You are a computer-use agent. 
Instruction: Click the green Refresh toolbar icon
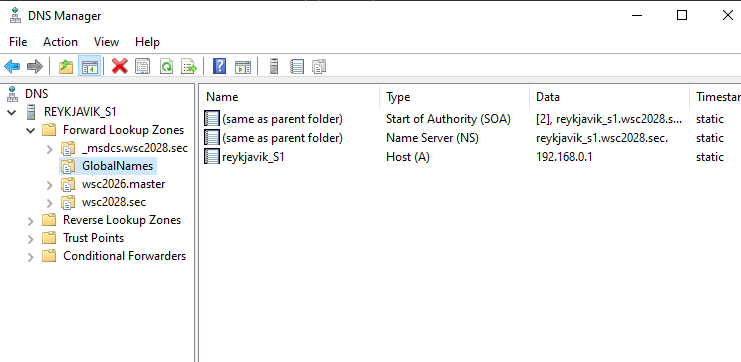point(166,67)
